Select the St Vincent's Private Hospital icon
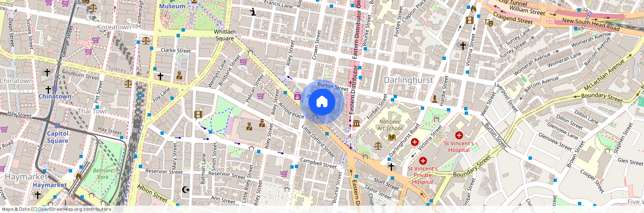This screenshot has width=644, height=213. point(422,161)
